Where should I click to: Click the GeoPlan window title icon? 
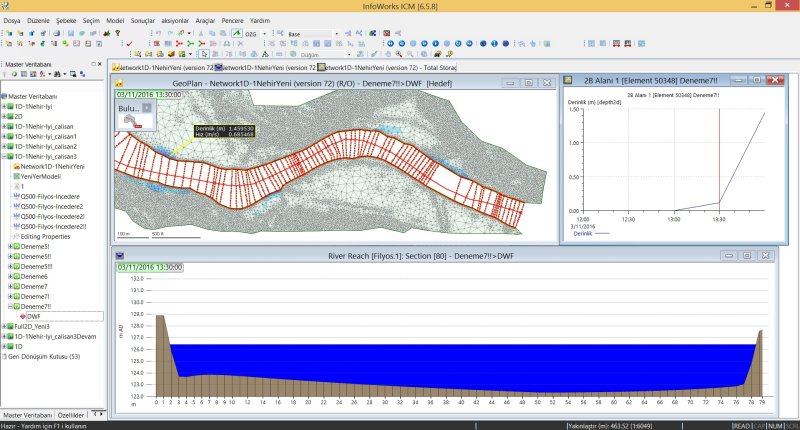[x=119, y=82]
